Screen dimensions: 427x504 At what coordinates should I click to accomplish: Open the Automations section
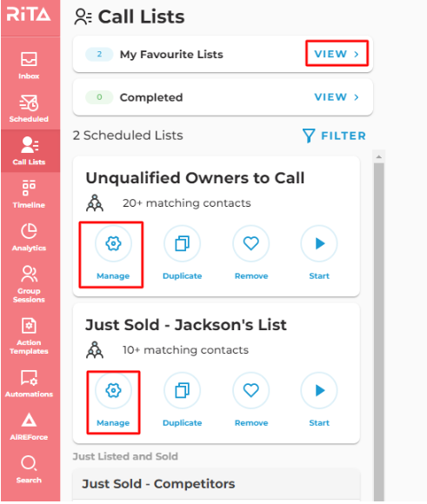pyautogui.click(x=29, y=383)
